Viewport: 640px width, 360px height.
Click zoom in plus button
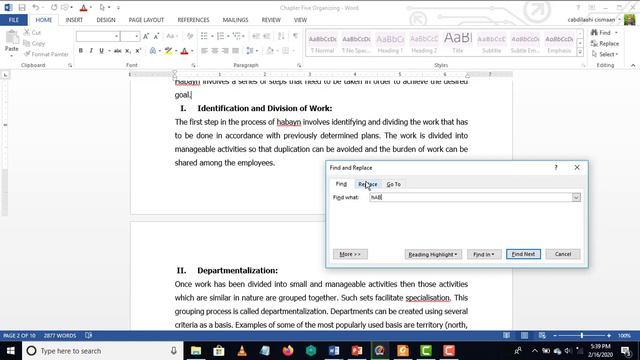coord(609,336)
